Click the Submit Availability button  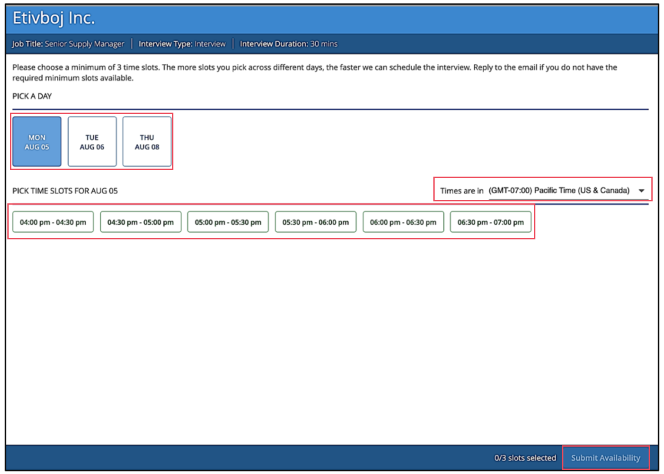(x=606, y=457)
